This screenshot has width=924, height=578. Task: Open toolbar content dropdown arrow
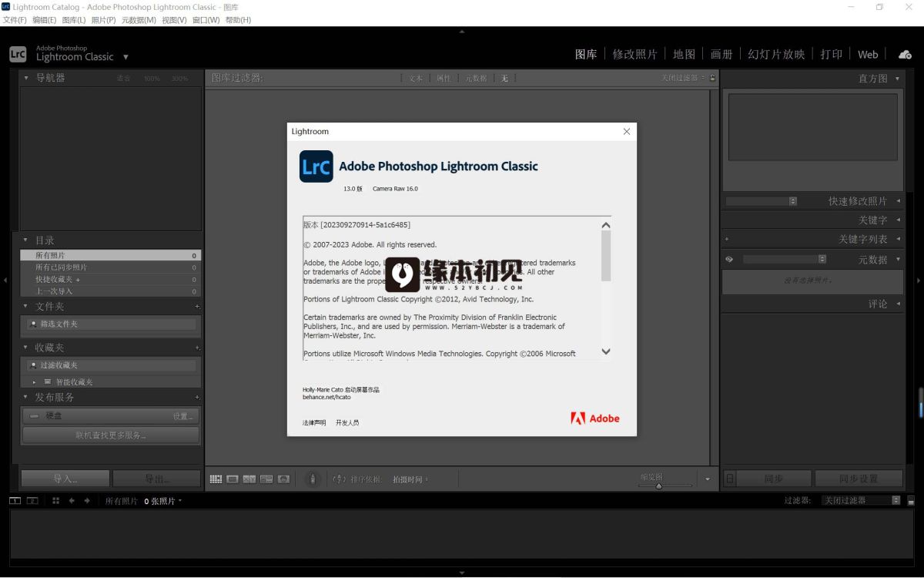[708, 479]
